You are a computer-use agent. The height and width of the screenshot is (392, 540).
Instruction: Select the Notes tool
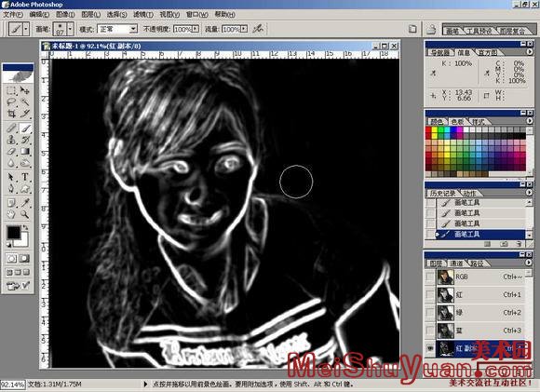(x=11, y=203)
